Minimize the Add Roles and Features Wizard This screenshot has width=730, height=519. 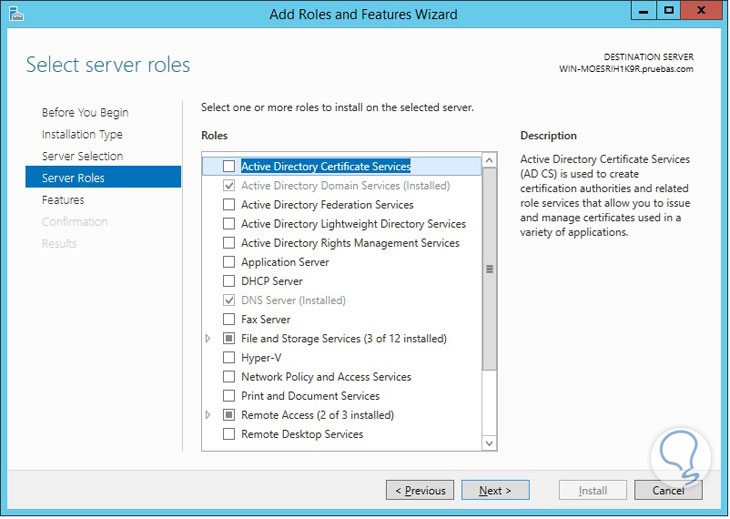643,11
